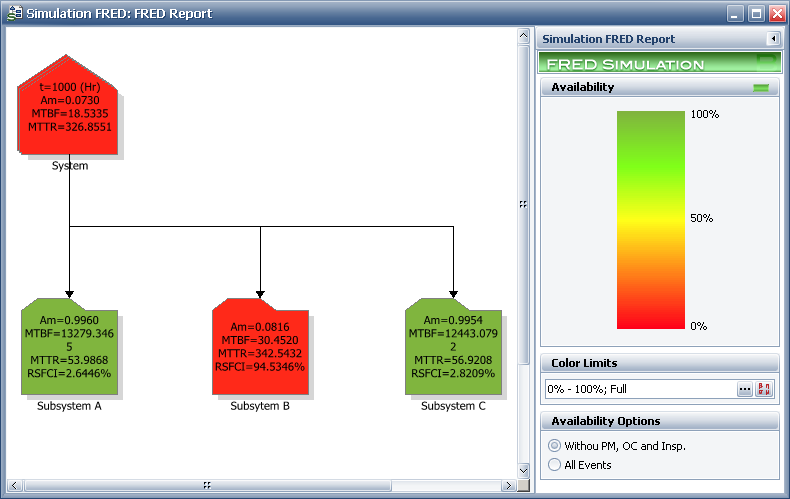Click the availability color gradient bar
The width and height of the screenshot is (790, 499).
coord(651,219)
